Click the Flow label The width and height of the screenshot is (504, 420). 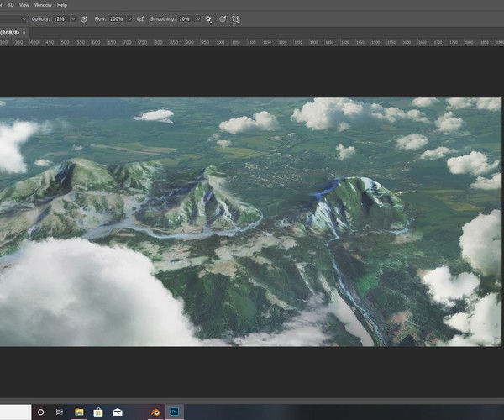(x=100, y=19)
